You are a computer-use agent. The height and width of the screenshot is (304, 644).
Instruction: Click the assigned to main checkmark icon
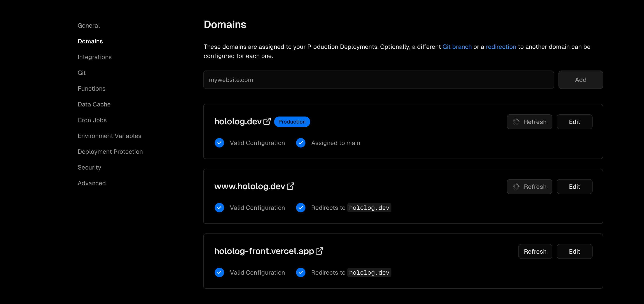pos(301,143)
